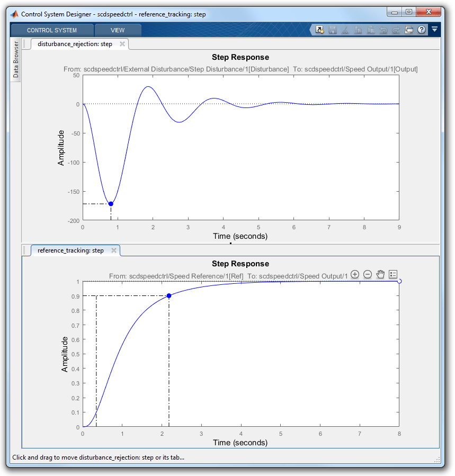Close the disturbance_rejection: step tab
Screen dimensions: 455x476
click(122, 44)
